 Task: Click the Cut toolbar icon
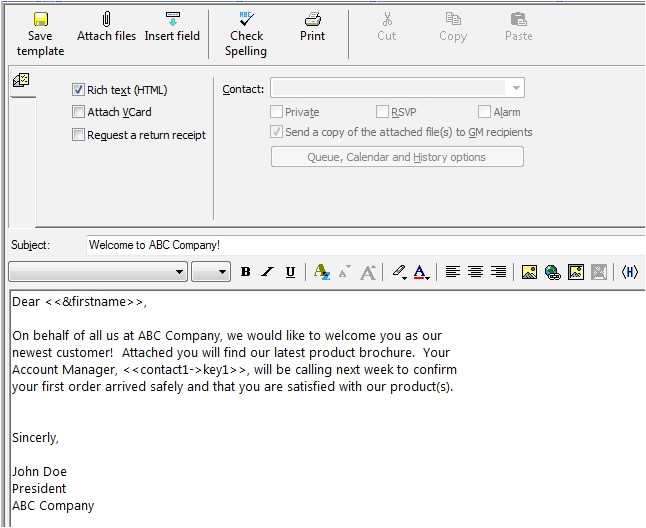387,19
